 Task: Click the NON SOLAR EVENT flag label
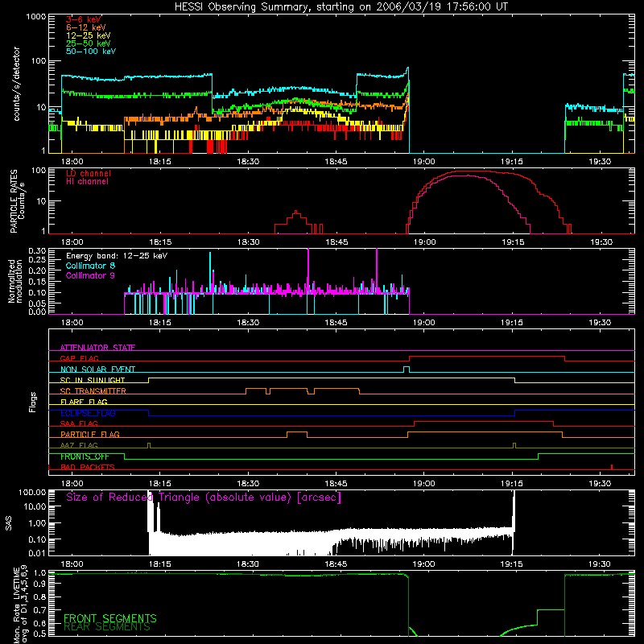(97, 369)
